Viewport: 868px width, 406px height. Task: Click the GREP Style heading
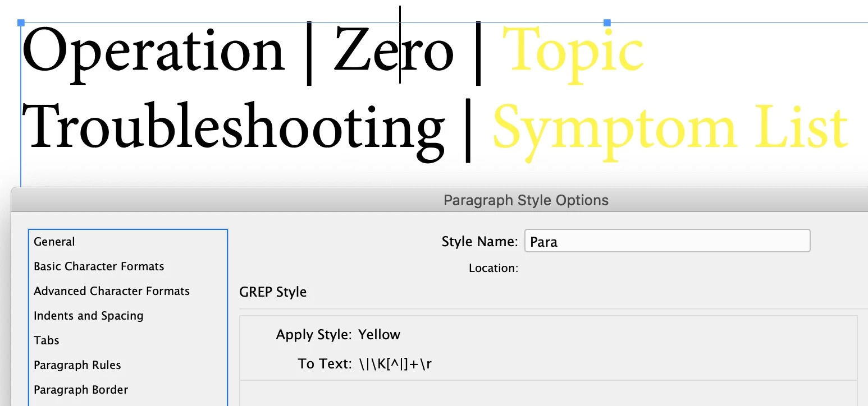coord(273,292)
